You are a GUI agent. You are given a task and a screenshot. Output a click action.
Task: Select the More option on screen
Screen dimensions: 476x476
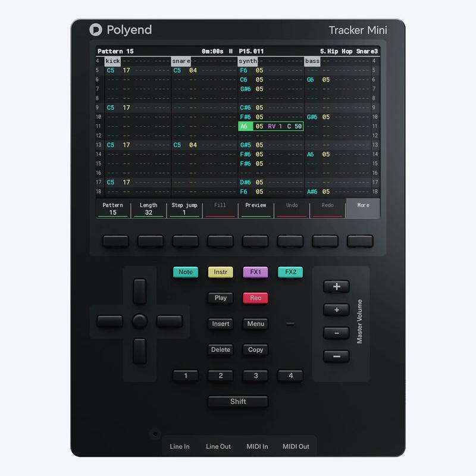pos(363,208)
